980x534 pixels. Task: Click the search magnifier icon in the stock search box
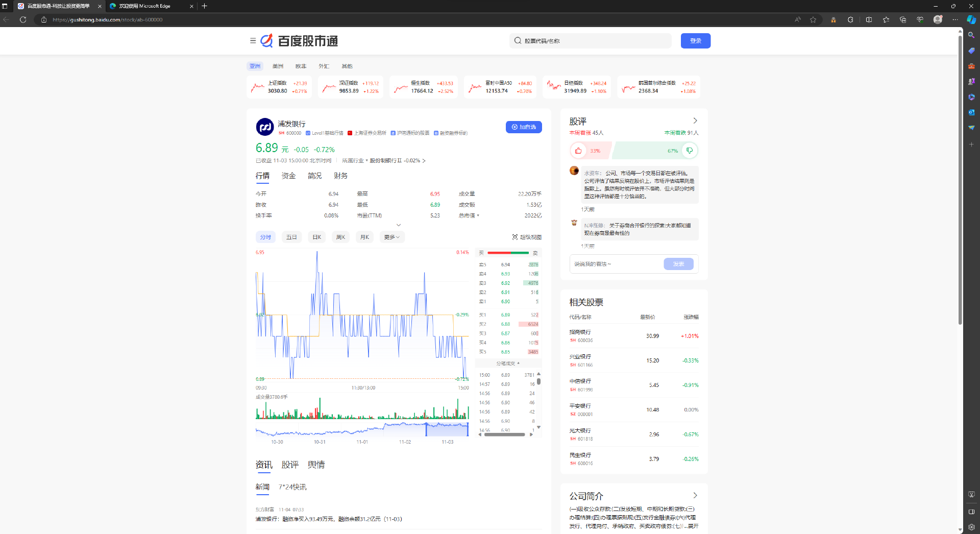click(x=518, y=41)
